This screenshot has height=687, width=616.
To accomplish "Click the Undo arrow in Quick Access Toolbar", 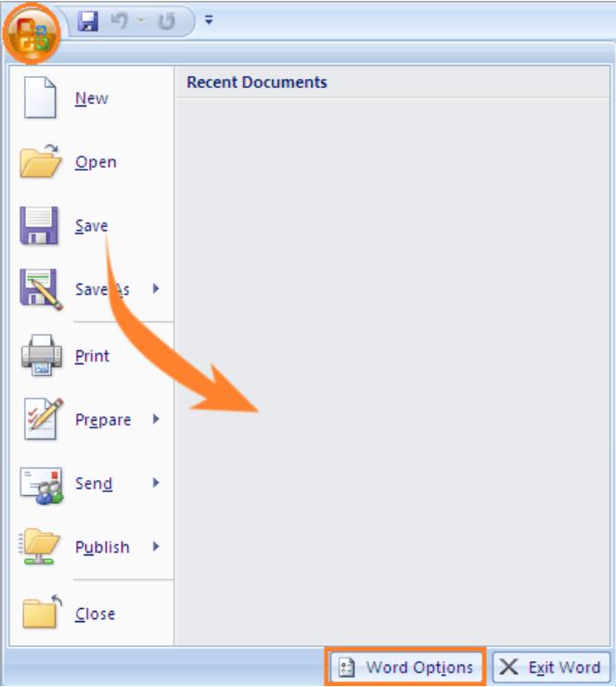I will [x=119, y=20].
